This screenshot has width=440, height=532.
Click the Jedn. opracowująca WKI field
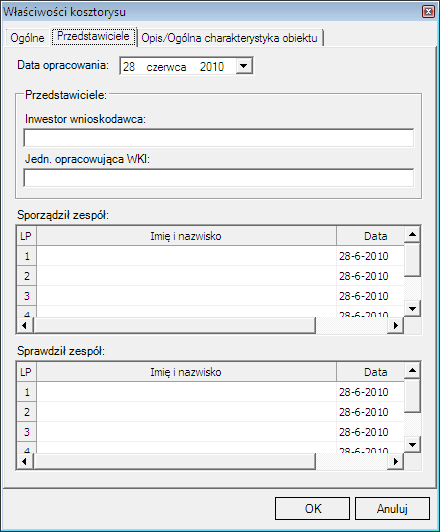[x=218, y=178]
